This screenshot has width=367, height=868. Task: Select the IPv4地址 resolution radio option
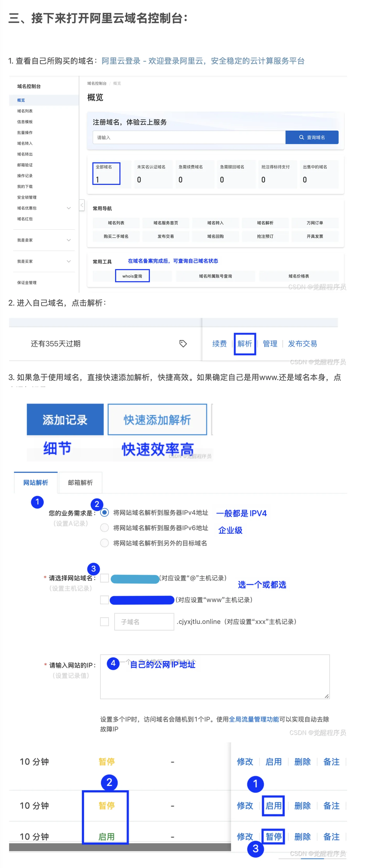(x=105, y=512)
